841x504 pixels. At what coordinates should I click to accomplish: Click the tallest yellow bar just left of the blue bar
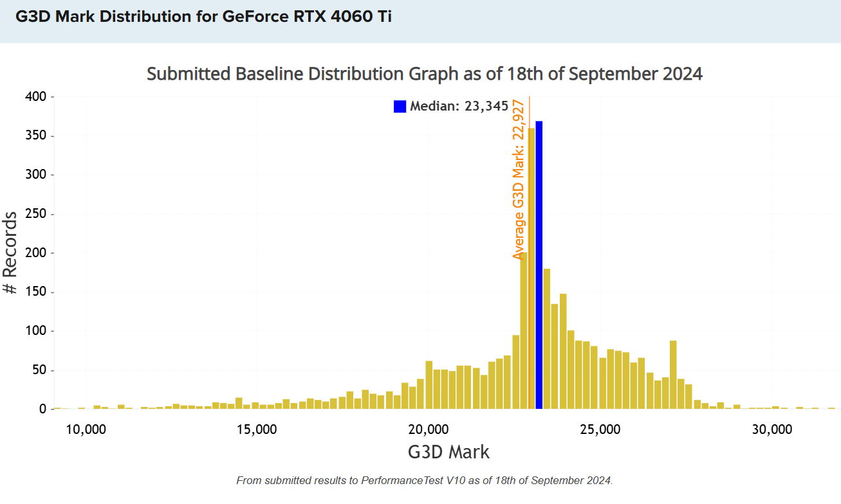click(531, 268)
